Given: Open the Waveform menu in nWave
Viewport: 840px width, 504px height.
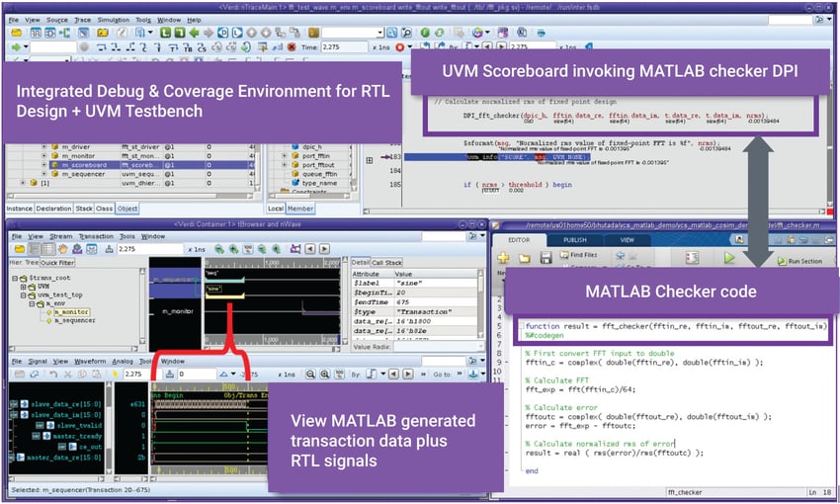Looking at the screenshot, I should pyautogui.click(x=90, y=361).
